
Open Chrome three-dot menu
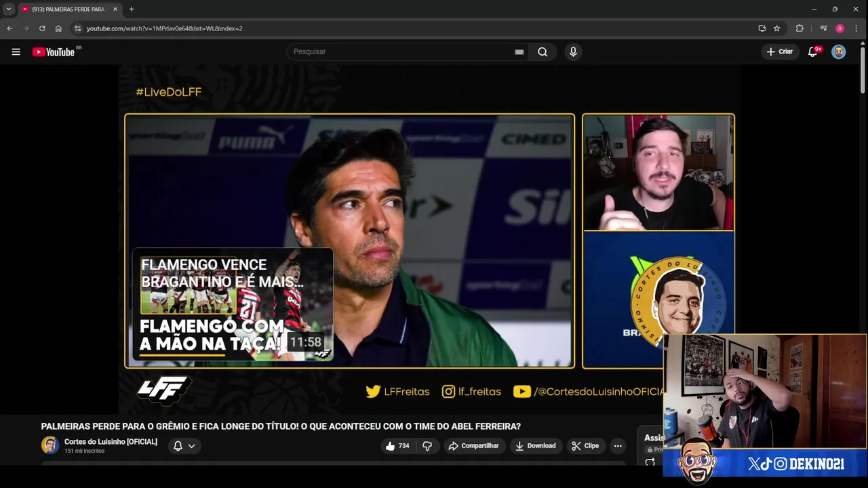(856, 28)
